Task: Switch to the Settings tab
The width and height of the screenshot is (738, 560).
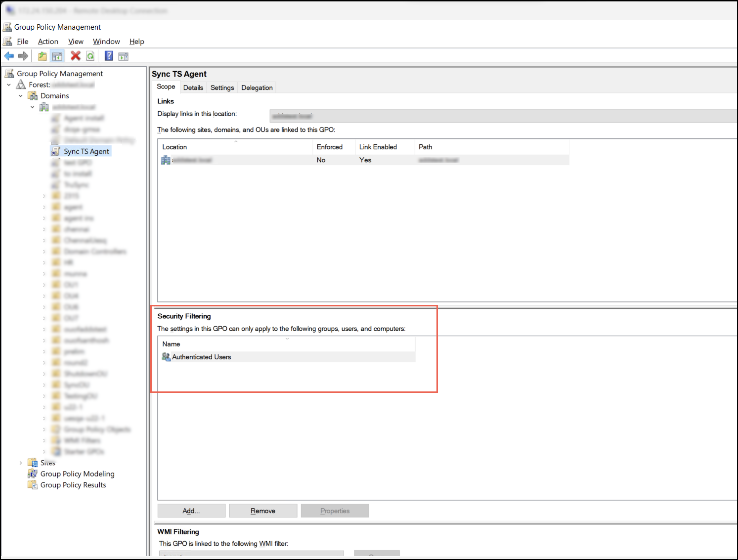Action: tap(222, 88)
